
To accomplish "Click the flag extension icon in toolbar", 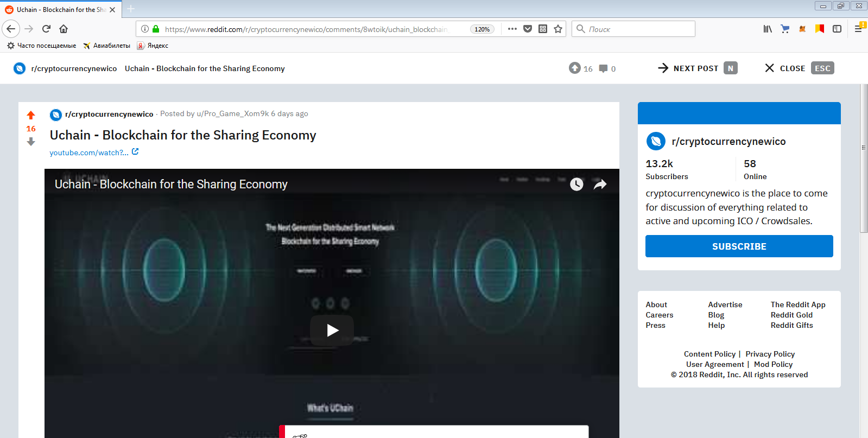I will (x=820, y=29).
